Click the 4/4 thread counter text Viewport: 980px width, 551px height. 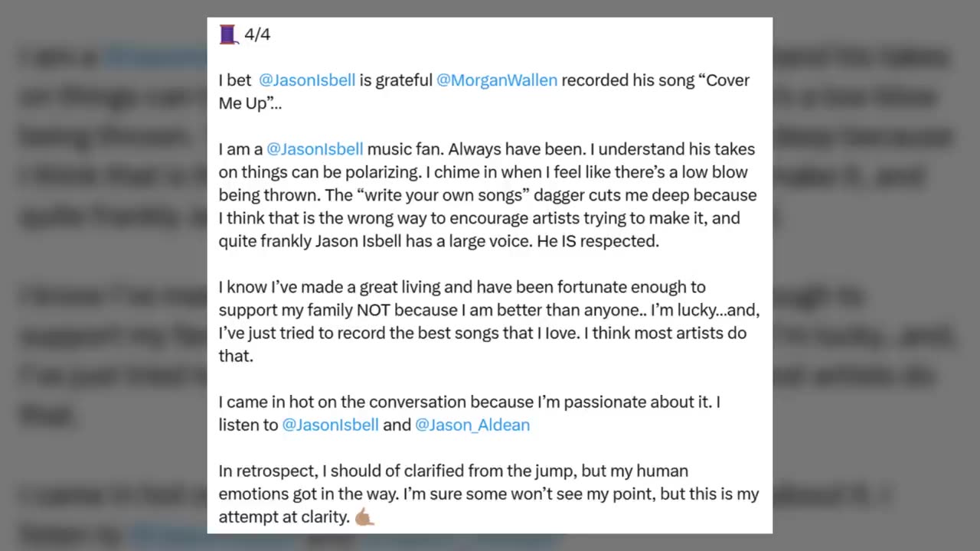(x=257, y=34)
